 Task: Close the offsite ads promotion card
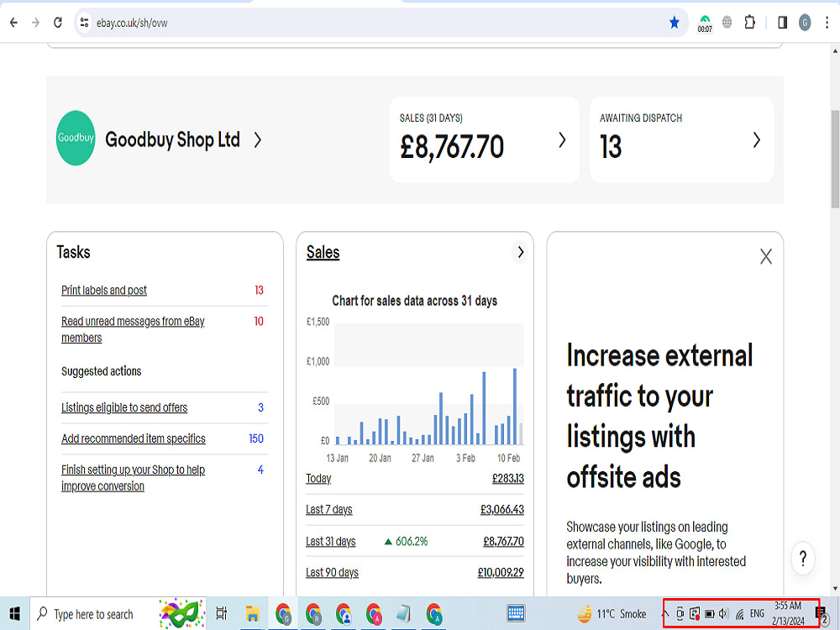click(x=766, y=256)
